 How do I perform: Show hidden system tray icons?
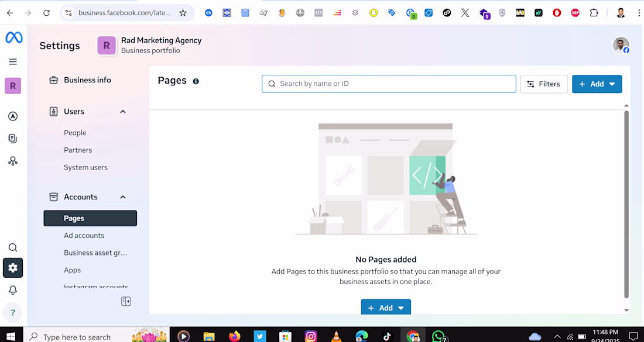557,337
